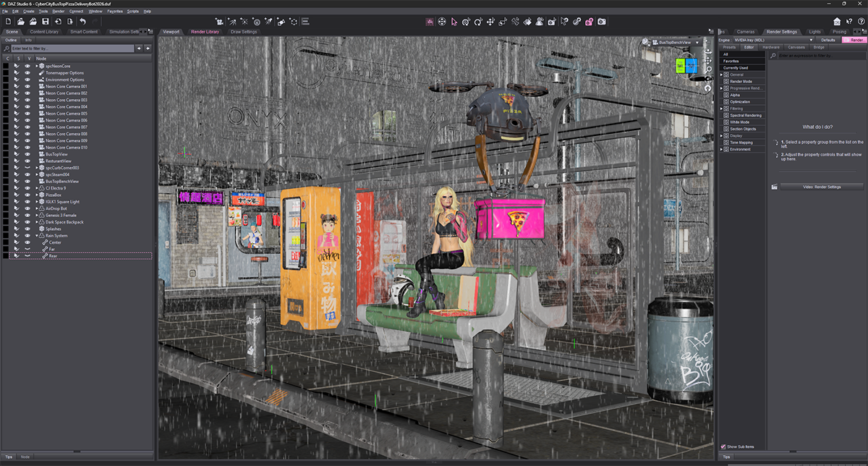The height and width of the screenshot is (466, 868).
Task: Select the Currently Used filter
Action: [x=744, y=68]
